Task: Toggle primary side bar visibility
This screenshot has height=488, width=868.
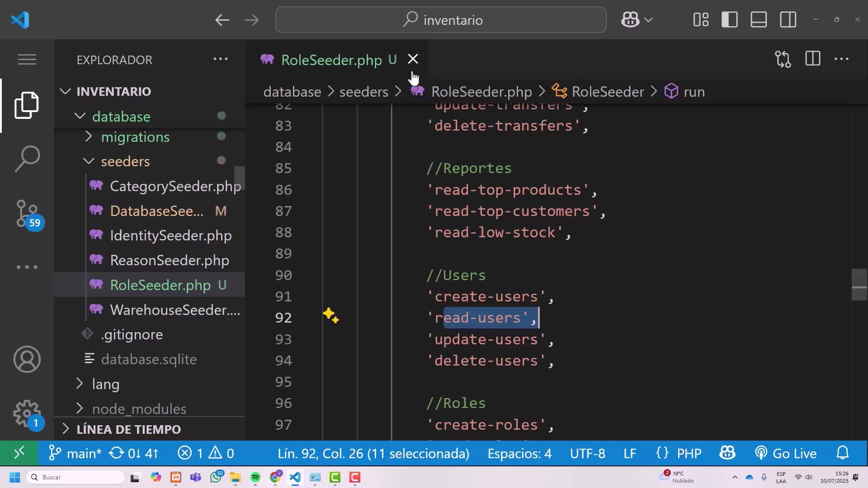Action: (x=730, y=20)
